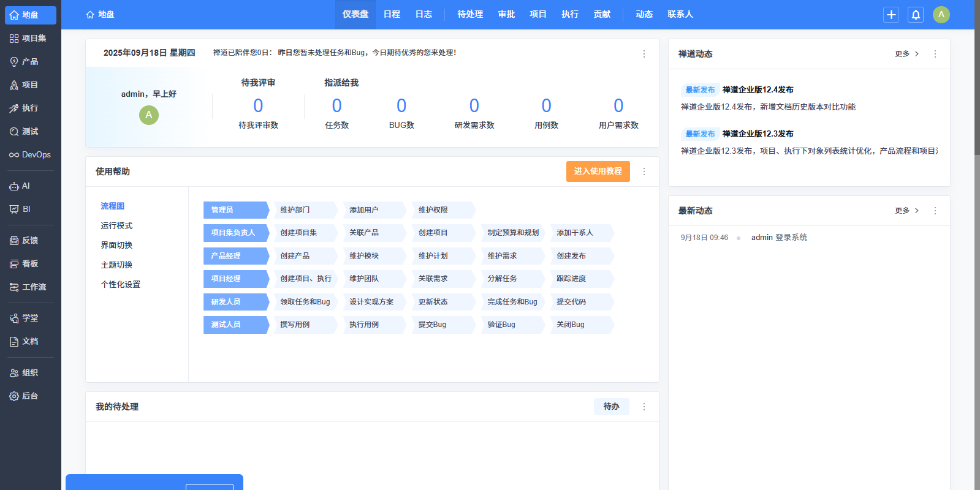The height and width of the screenshot is (490, 980).
Task: Click the plus quick-create icon
Action: point(891,15)
